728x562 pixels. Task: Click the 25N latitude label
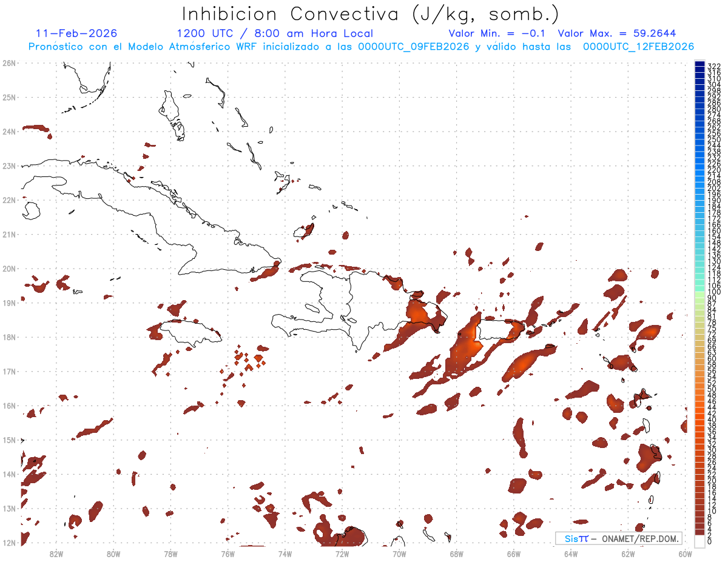point(8,97)
